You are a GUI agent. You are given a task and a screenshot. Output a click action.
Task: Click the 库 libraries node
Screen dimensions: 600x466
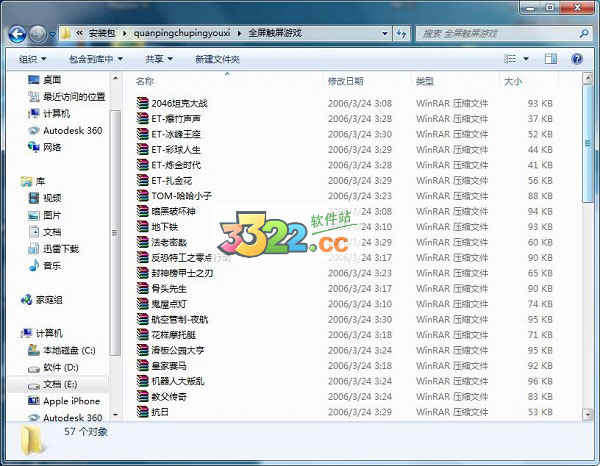point(33,181)
